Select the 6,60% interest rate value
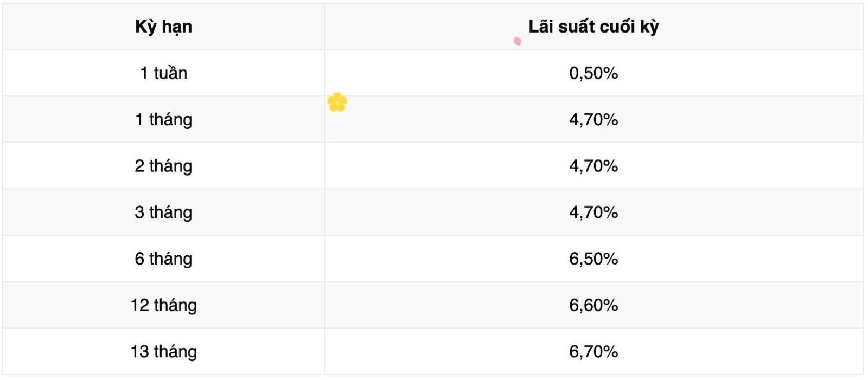The height and width of the screenshot is (380, 868). 593,305
